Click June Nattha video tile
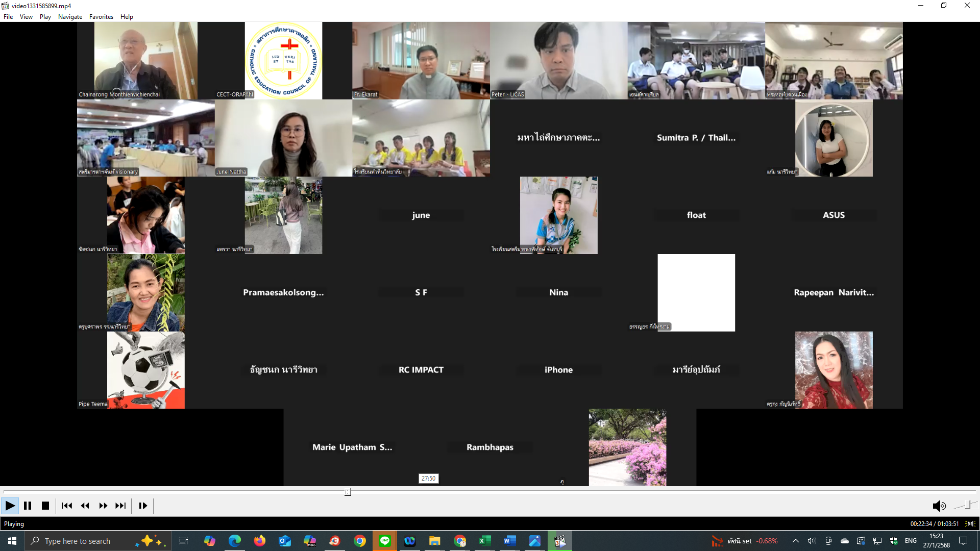The height and width of the screenshot is (551, 980). click(283, 138)
